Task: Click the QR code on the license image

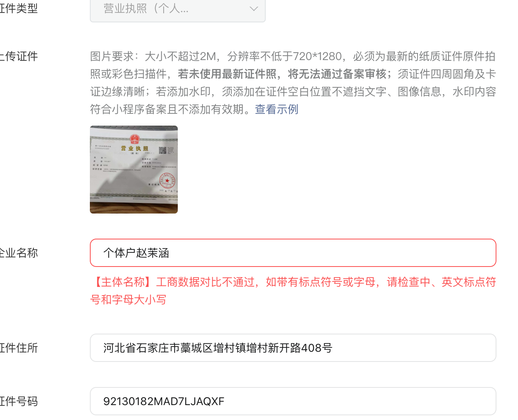Action: point(162,150)
